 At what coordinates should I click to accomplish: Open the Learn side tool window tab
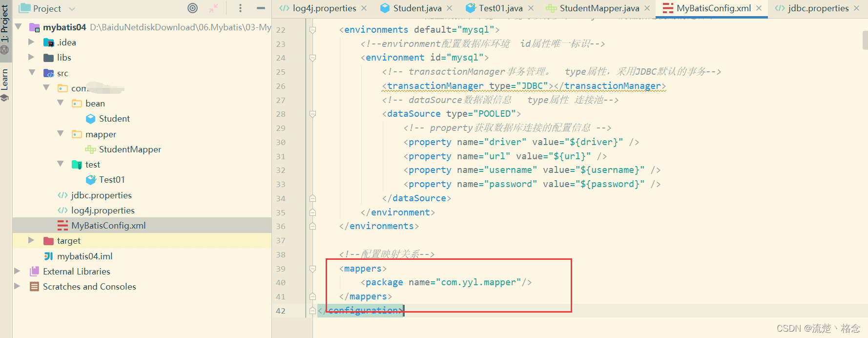[x=5, y=84]
